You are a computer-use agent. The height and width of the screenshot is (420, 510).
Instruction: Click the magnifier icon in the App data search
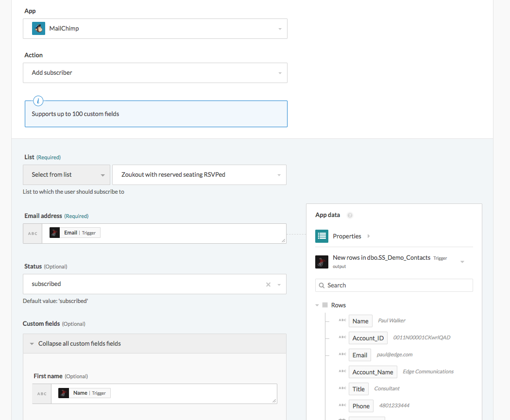click(x=322, y=285)
